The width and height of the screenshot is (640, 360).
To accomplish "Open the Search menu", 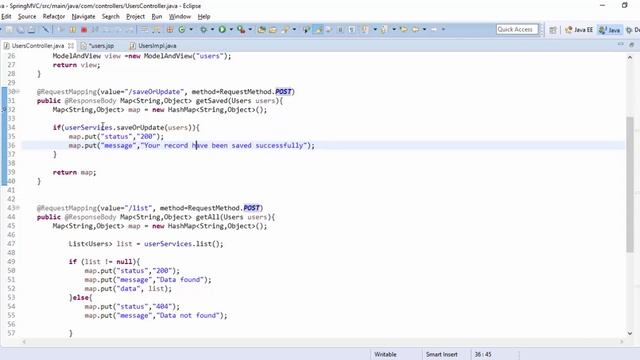I will pyautogui.click(x=111, y=17).
